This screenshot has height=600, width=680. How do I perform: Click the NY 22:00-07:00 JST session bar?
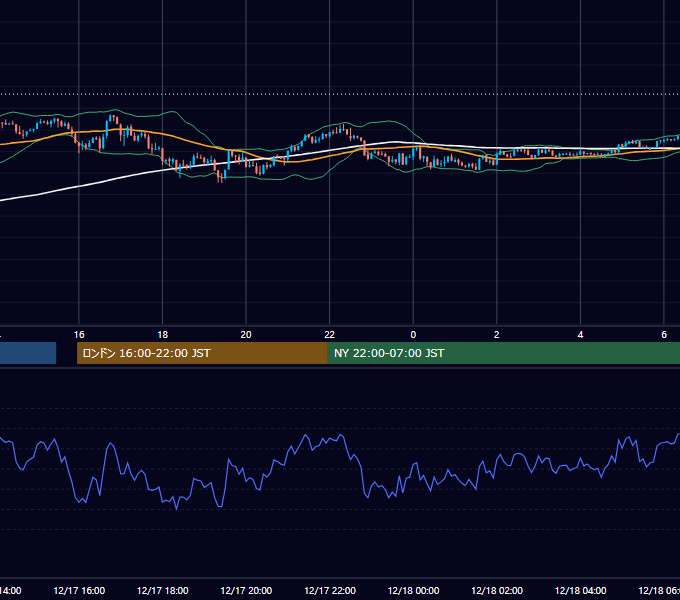coord(503,353)
